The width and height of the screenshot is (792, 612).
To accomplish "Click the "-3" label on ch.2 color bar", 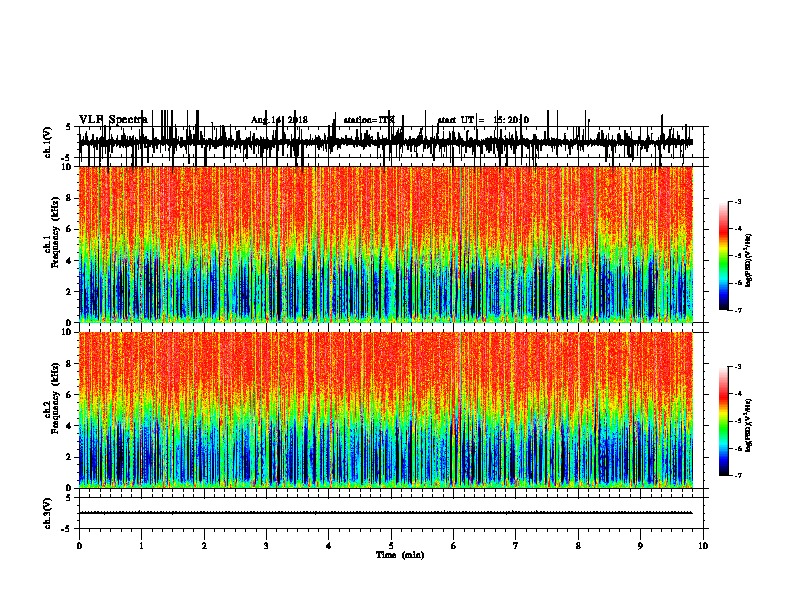I will (x=737, y=367).
